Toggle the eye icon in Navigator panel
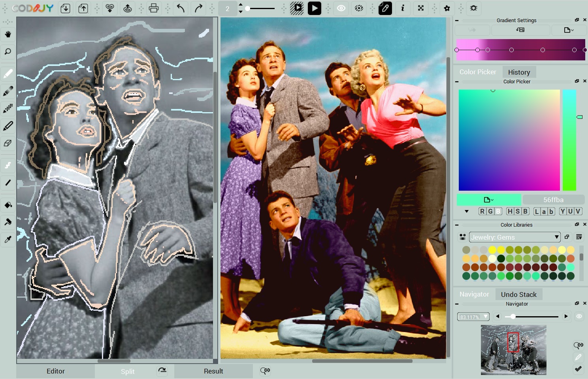 point(579,316)
